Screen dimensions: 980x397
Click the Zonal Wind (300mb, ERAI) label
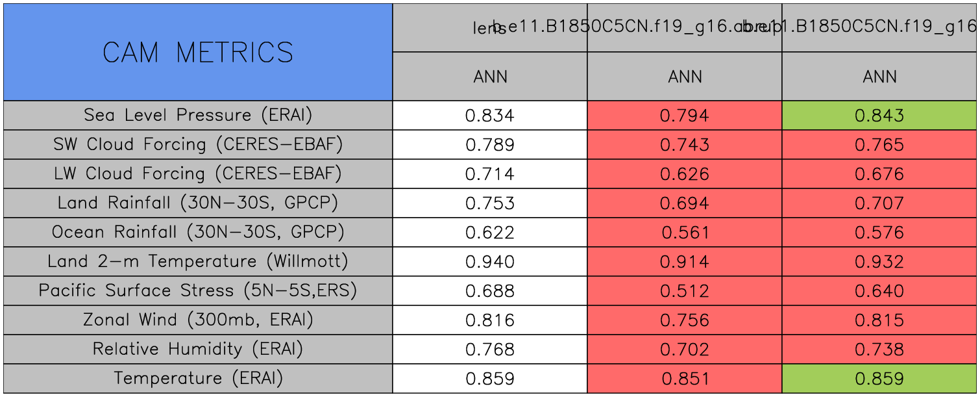pos(198,320)
